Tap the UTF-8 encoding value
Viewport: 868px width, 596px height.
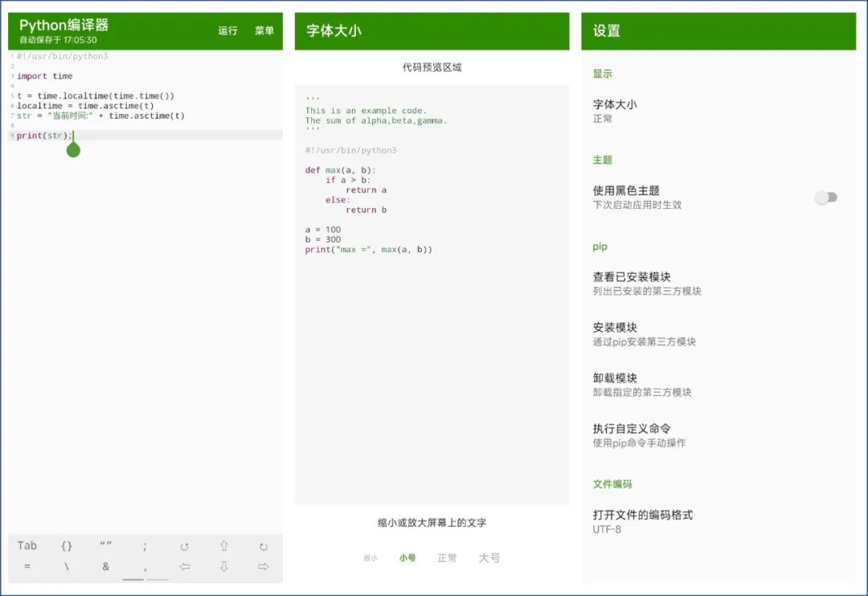click(x=607, y=529)
